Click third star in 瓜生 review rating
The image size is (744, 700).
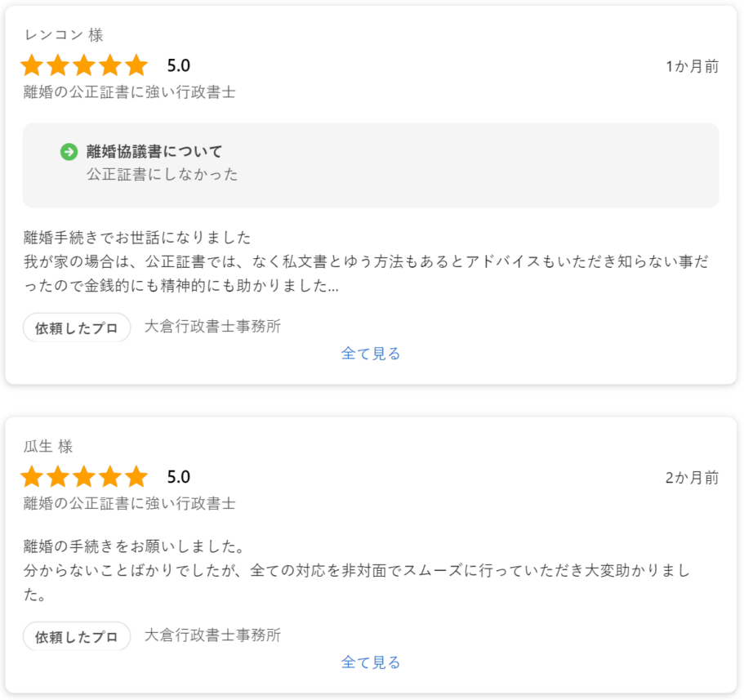point(84,476)
